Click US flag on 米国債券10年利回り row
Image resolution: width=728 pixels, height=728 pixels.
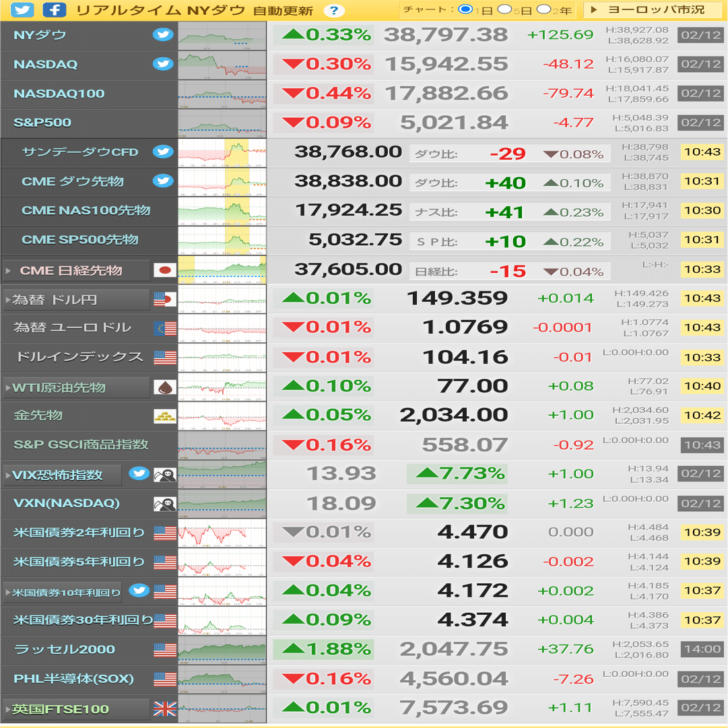click(x=165, y=592)
